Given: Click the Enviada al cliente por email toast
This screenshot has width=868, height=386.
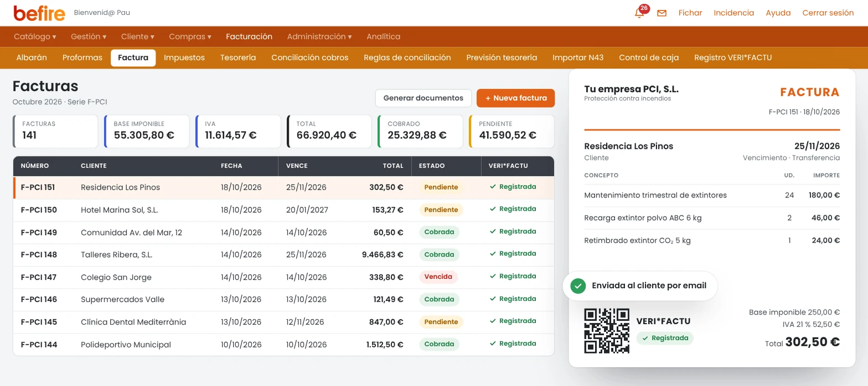Looking at the screenshot, I should [640, 286].
